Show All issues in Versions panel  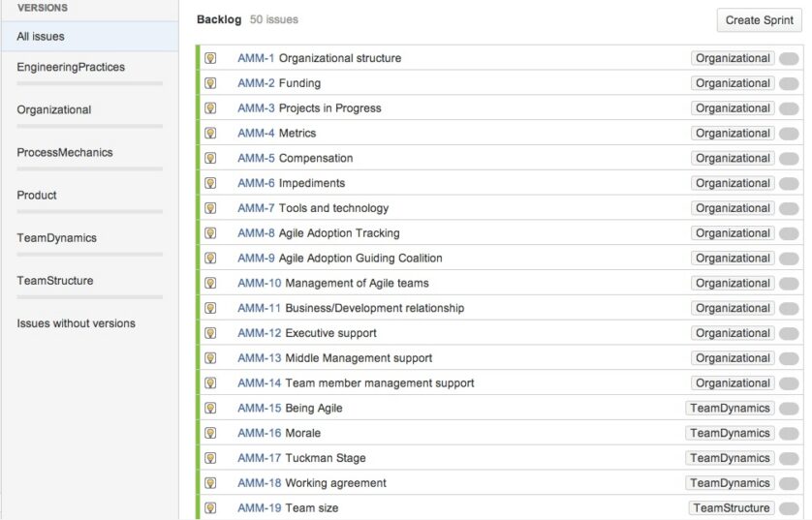pos(90,37)
